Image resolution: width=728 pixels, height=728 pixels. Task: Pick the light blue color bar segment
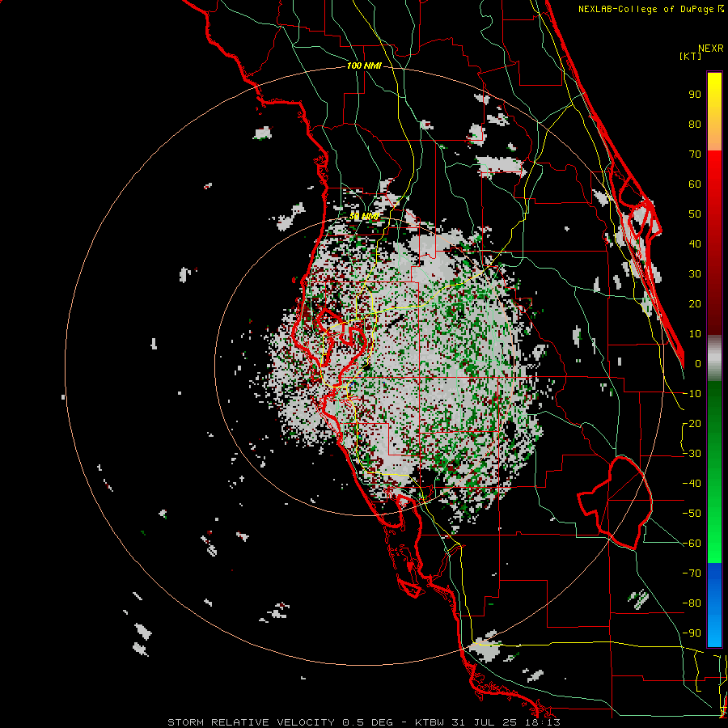[x=714, y=627]
